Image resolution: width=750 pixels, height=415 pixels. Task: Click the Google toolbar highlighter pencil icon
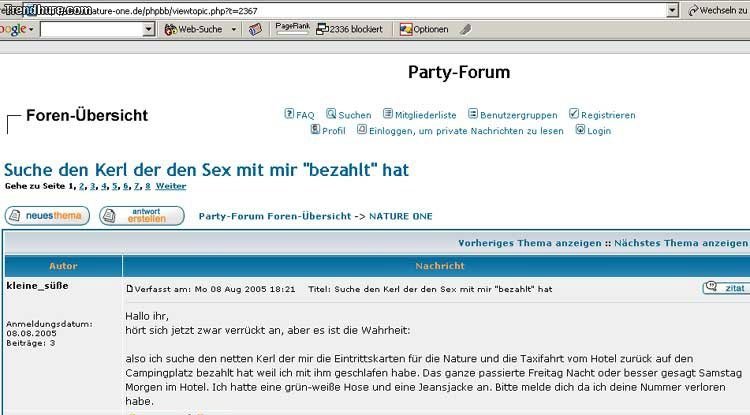(465, 29)
